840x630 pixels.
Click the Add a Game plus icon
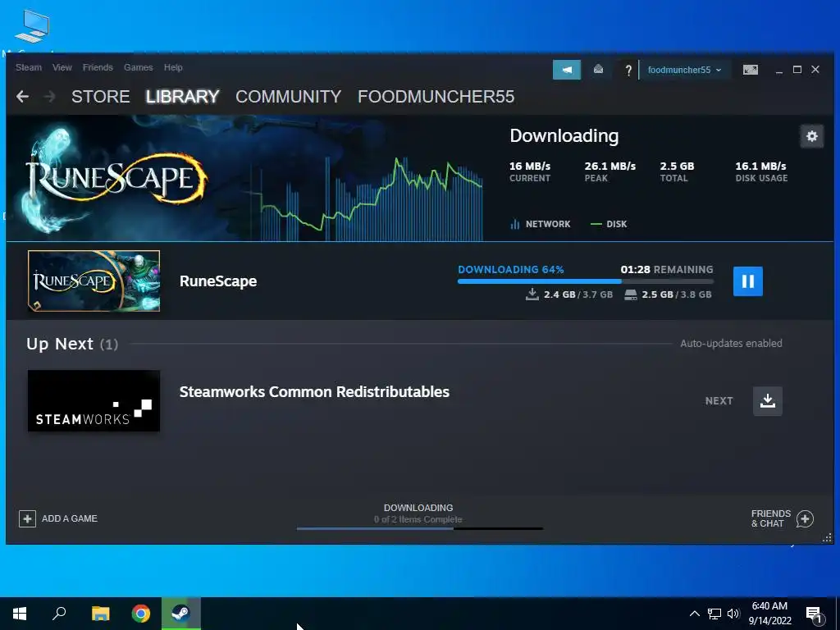pos(27,518)
